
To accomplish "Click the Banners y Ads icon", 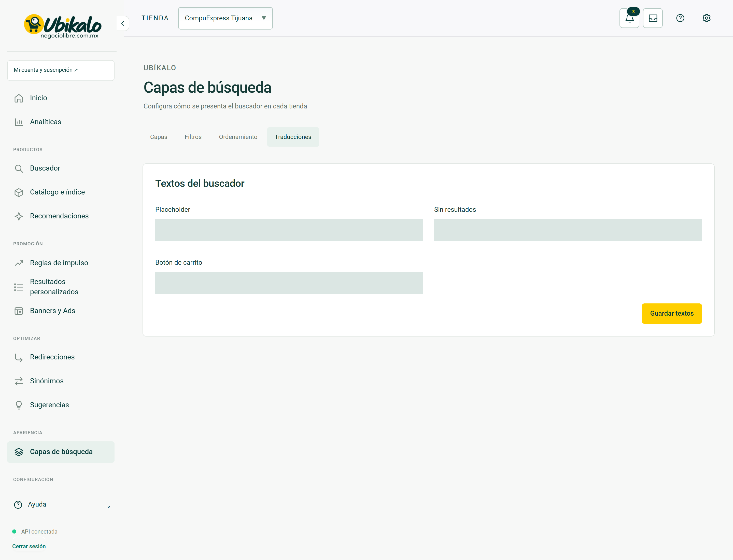I will 19,311.
